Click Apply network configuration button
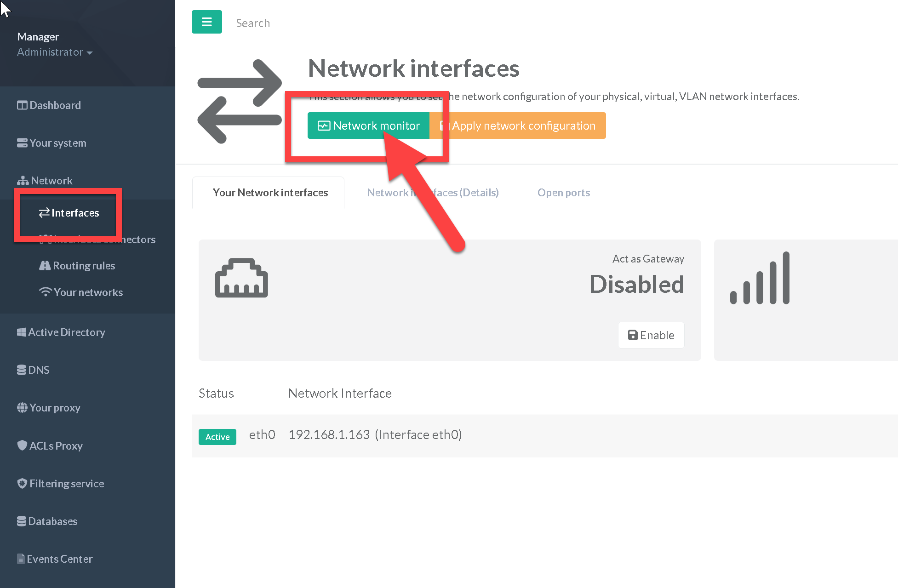The width and height of the screenshot is (898, 588). [523, 126]
